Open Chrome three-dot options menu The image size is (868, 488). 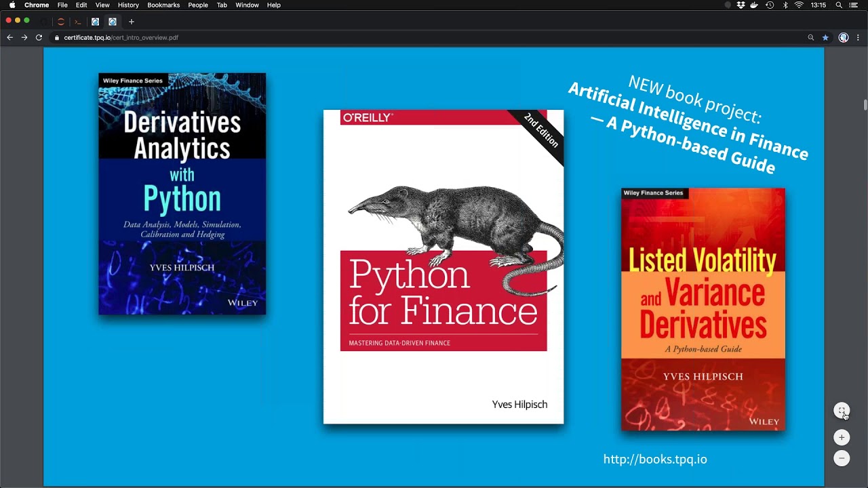(x=858, y=38)
